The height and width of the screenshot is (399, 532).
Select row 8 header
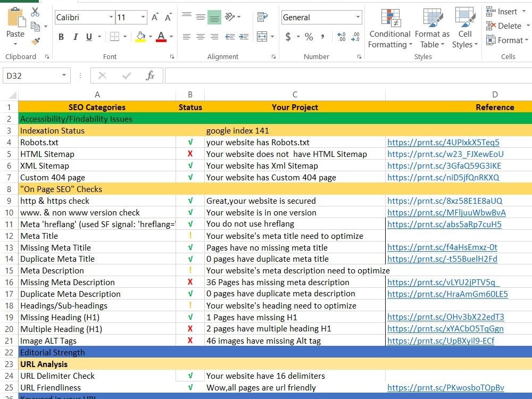tap(9, 189)
